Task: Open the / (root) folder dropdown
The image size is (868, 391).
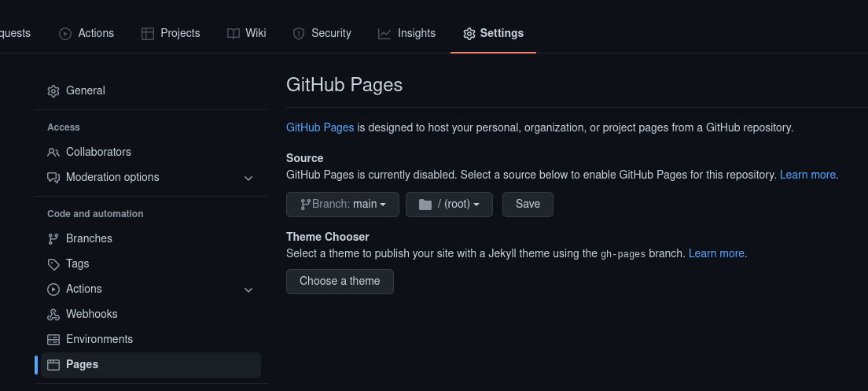Action: click(449, 205)
